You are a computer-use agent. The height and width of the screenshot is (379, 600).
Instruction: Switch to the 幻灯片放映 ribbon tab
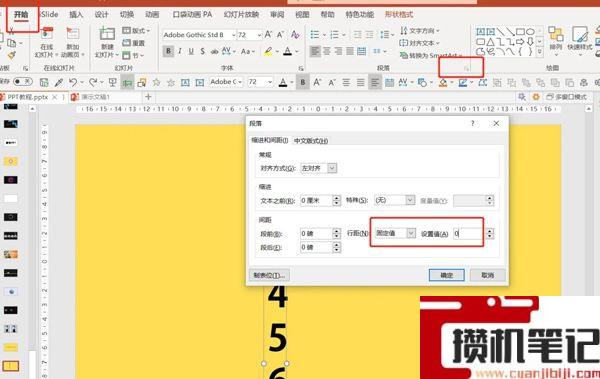241,15
